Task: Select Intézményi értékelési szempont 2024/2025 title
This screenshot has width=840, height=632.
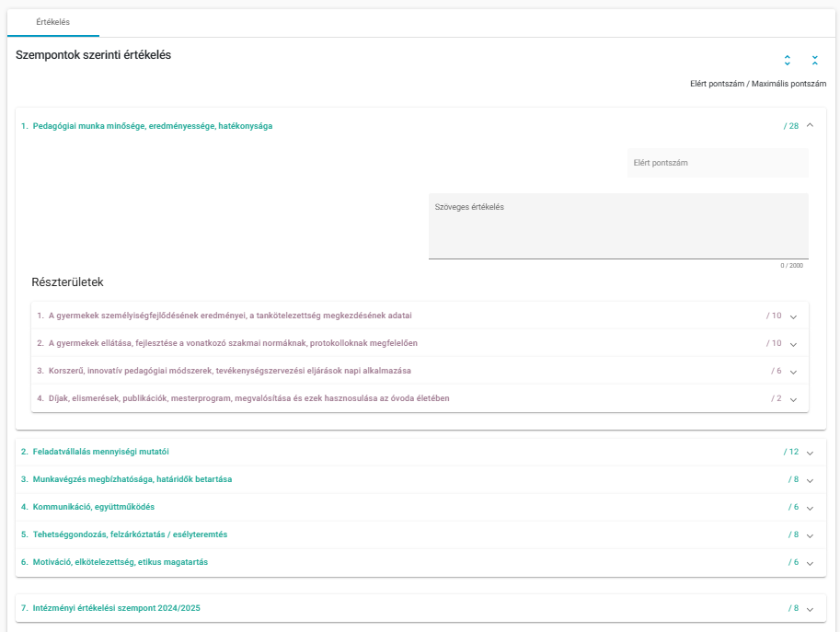Action: tap(116, 608)
